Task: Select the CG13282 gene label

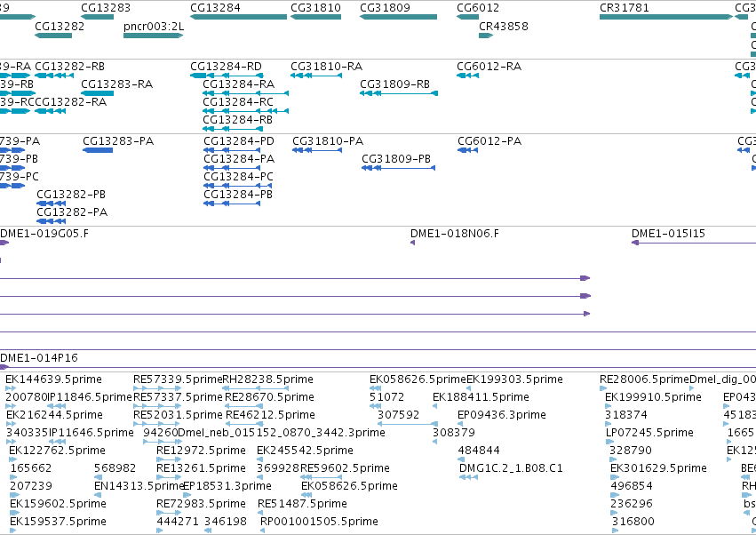Action: [x=60, y=26]
